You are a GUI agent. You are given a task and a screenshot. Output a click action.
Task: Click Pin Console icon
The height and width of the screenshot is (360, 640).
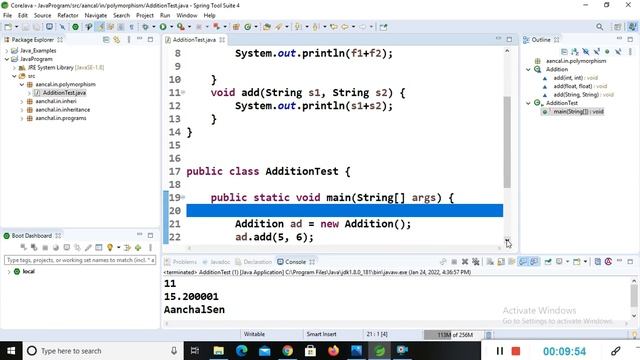point(548,262)
